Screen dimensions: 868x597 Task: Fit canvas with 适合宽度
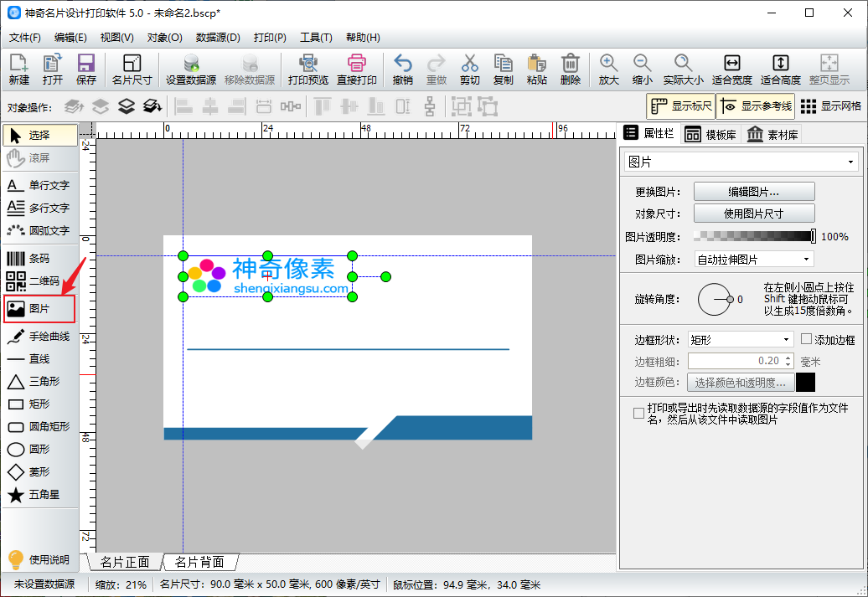731,69
